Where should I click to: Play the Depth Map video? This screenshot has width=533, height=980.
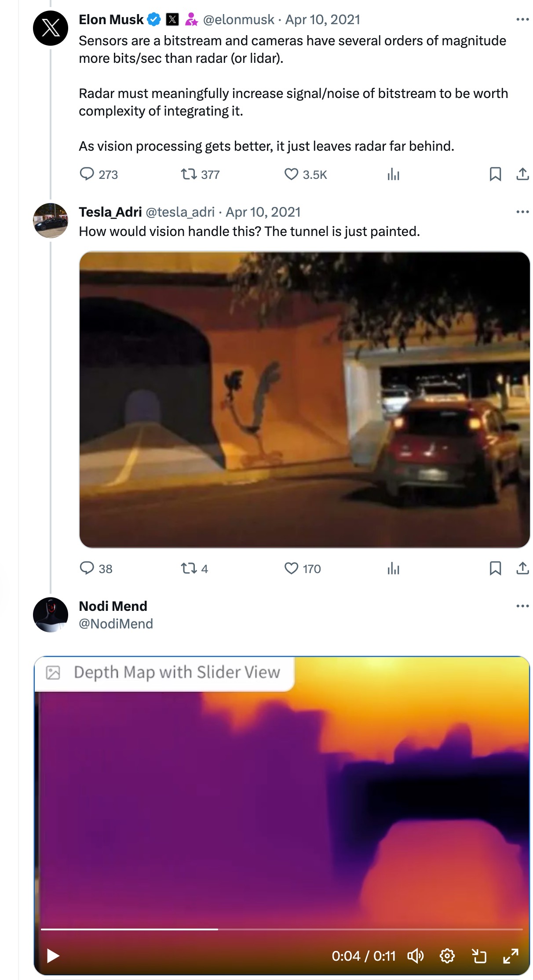pyautogui.click(x=53, y=956)
